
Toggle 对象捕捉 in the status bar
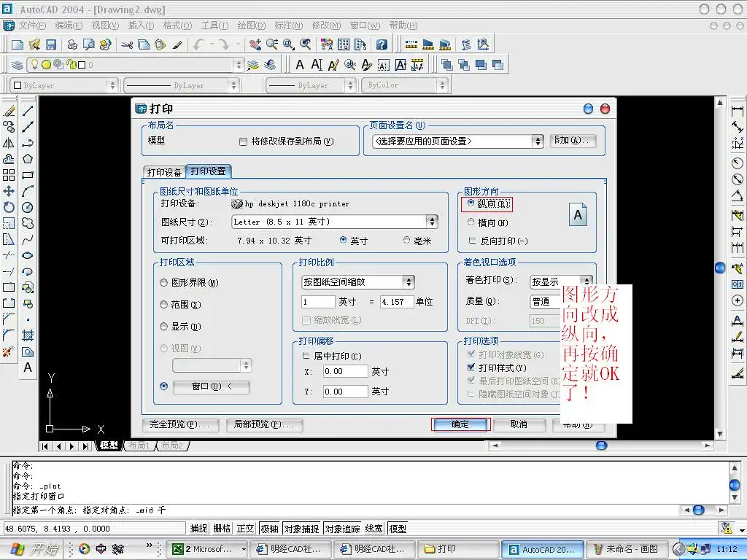302,529
